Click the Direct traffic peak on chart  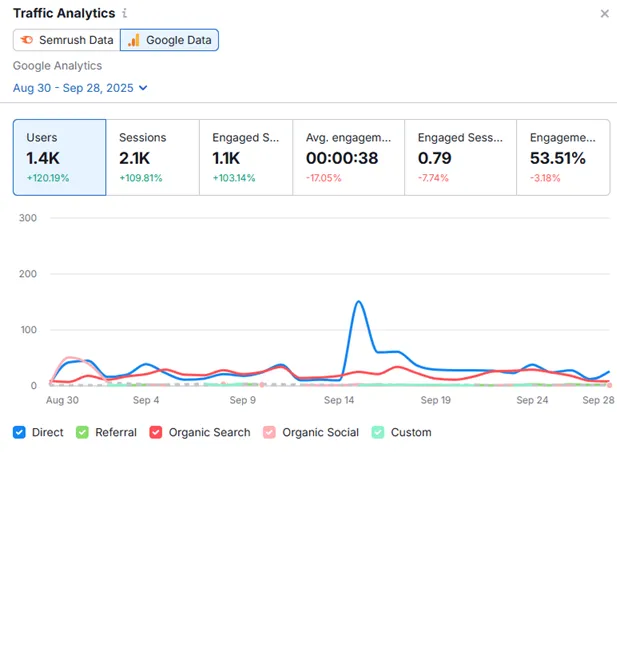(358, 302)
